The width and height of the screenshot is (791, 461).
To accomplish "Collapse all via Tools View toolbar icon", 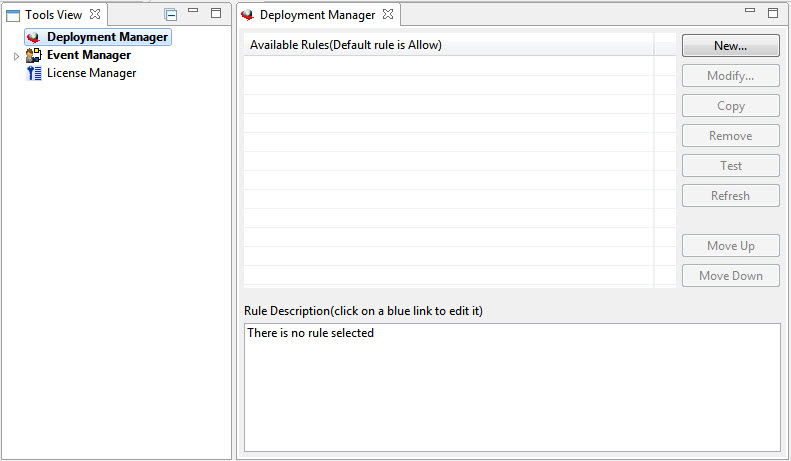I will click(x=171, y=15).
